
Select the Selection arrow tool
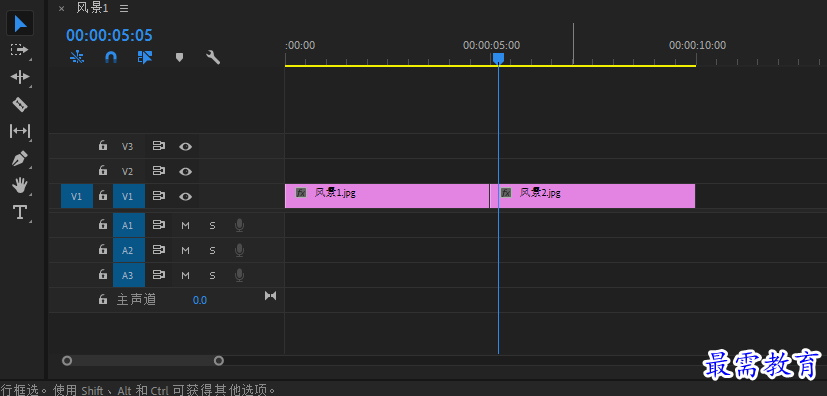(x=20, y=24)
